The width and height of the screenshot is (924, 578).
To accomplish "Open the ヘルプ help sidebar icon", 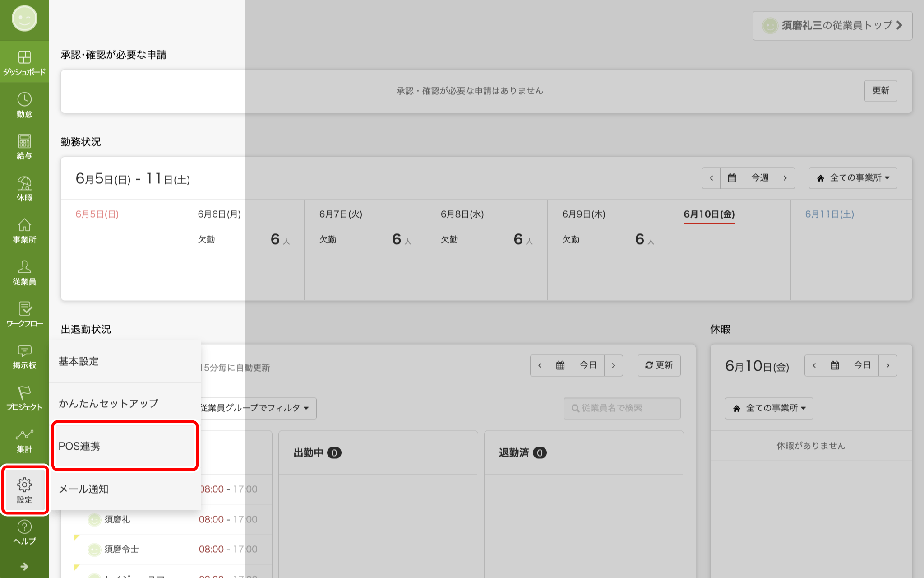I will 24,532.
